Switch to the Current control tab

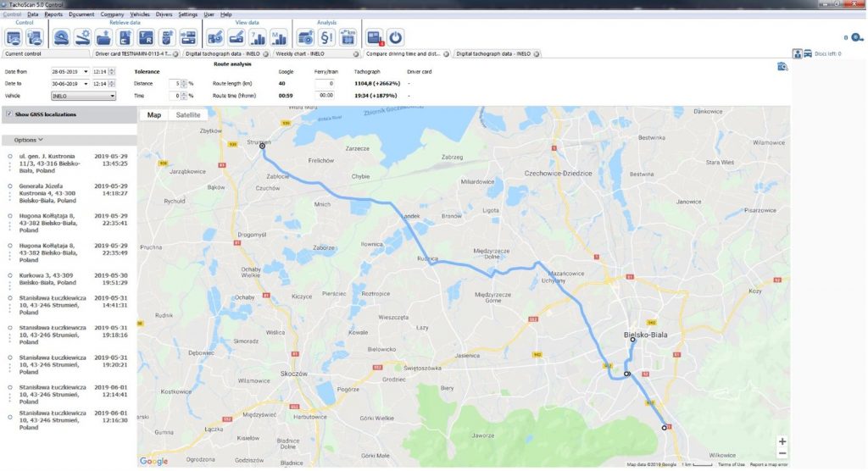pyautogui.click(x=46, y=54)
